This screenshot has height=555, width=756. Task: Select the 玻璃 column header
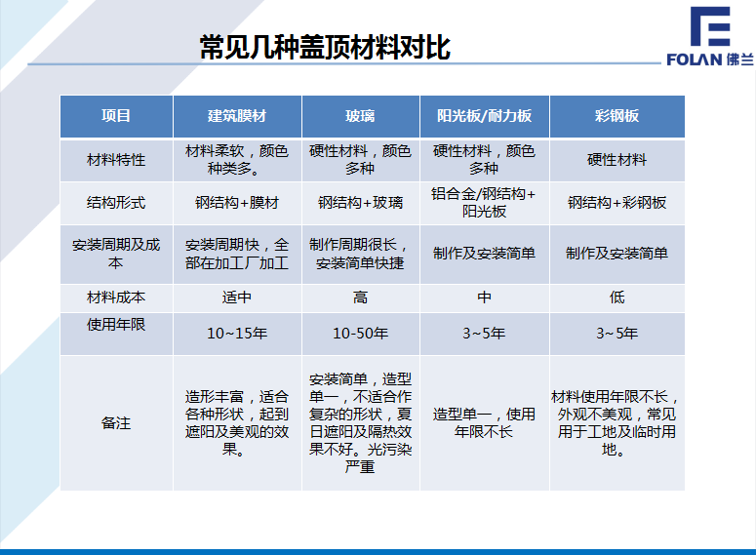pyautogui.click(x=360, y=116)
